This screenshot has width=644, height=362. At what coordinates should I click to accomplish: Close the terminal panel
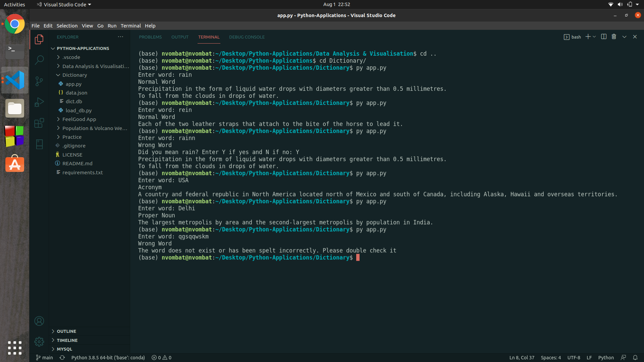[635, 37]
